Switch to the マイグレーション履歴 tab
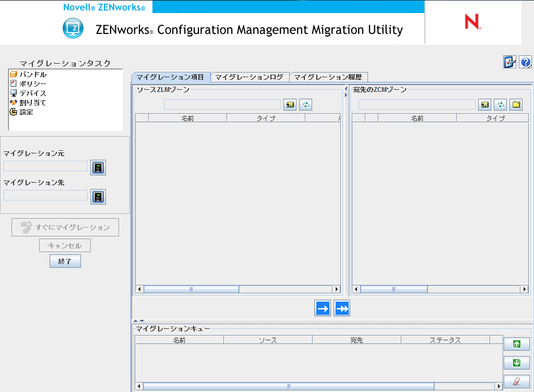Viewport: 534px width, 392px height. [328, 77]
